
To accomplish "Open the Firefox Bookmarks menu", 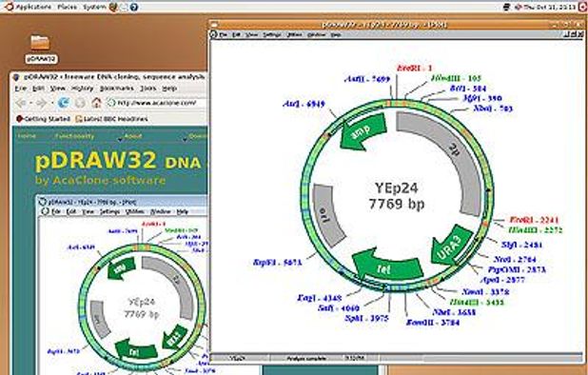I will (x=117, y=89).
